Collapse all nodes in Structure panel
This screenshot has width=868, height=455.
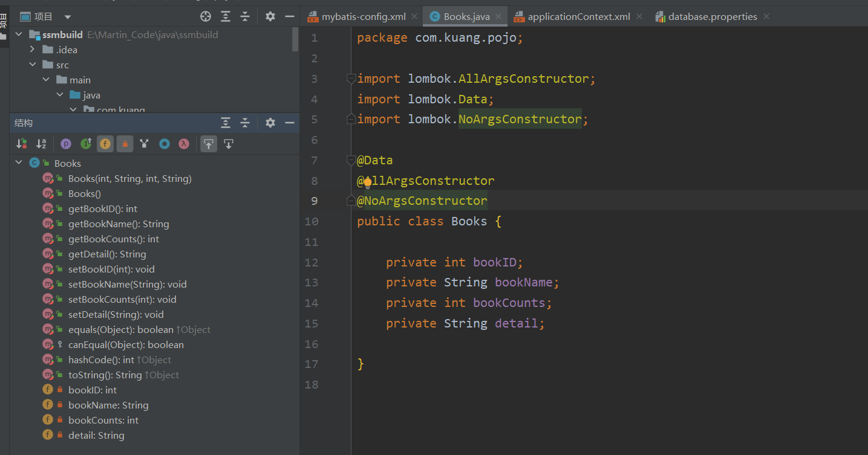(x=245, y=123)
